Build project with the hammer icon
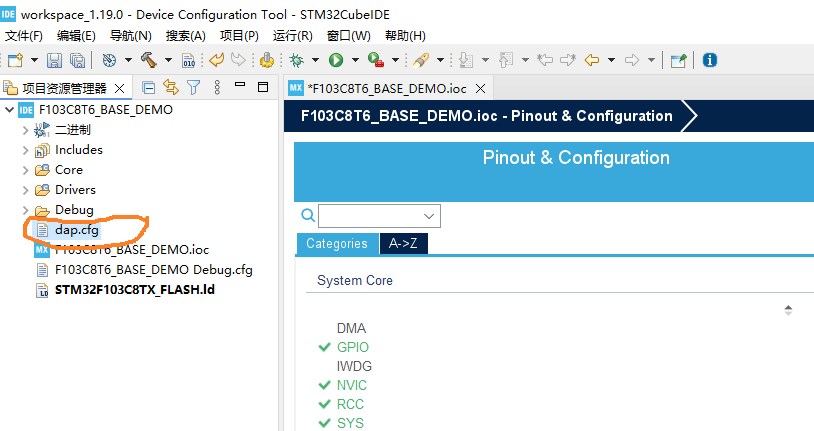This screenshot has height=431, width=814. [x=149, y=60]
